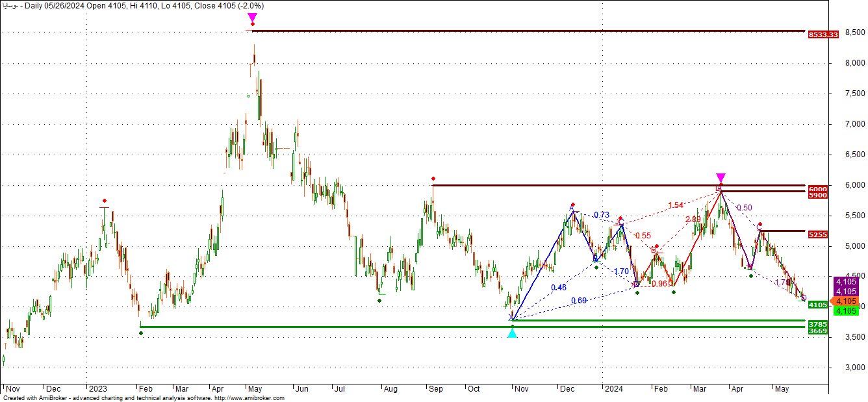Click the Aug label on the date axis

pos(390,389)
